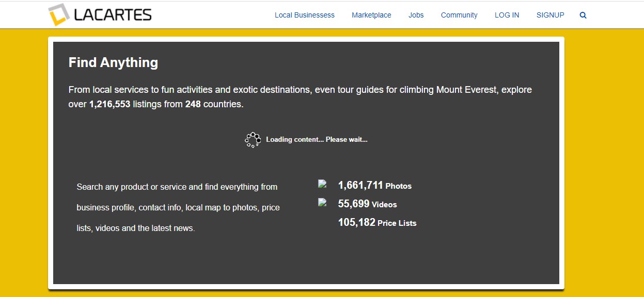The image size is (644, 297).
Task: Open the Local Businessess menu item
Action: 304,15
